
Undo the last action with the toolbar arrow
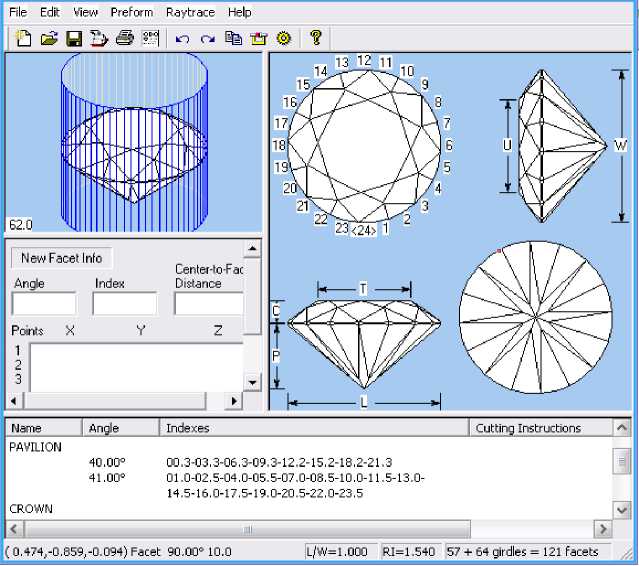[x=182, y=38]
